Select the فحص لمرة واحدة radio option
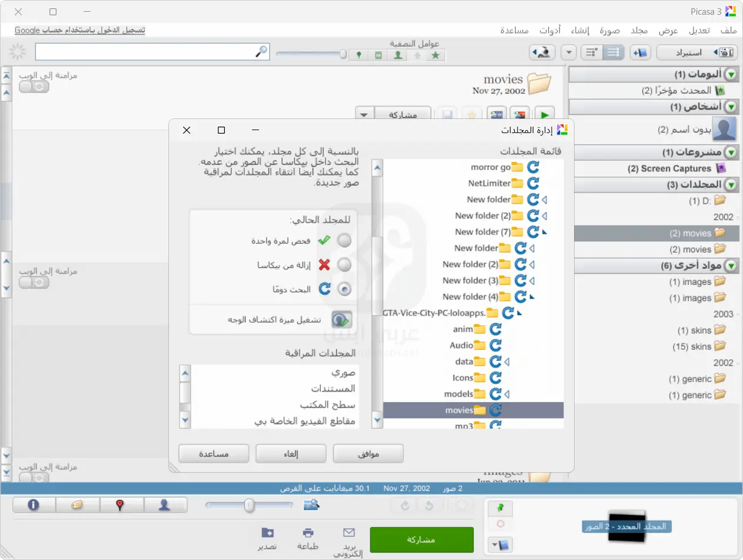This screenshot has height=560, width=743. tap(344, 240)
